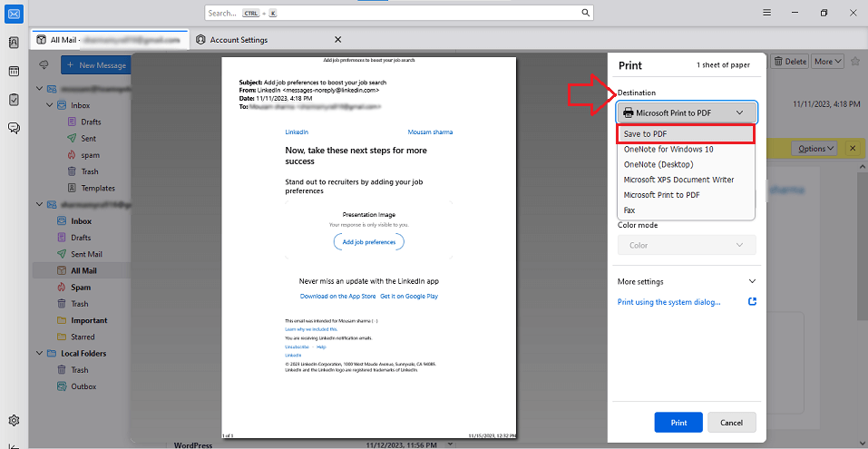Click the New Message button
Screen dimensions: 868x449
coord(96,65)
